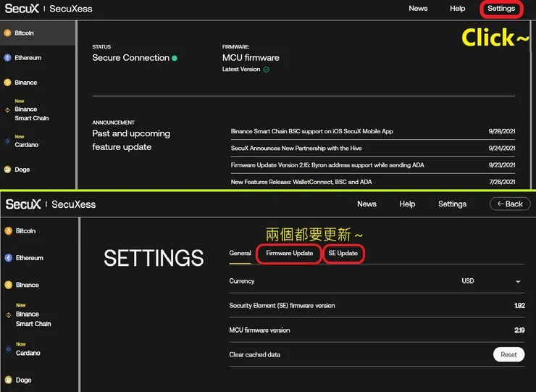Open Firmware Update Version 2.15 announcement
Screen dimensions: 536x392
pos(327,165)
